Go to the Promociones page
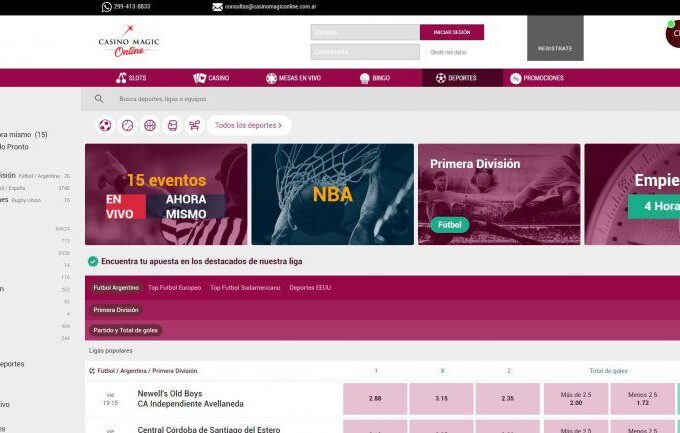The width and height of the screenshot is (680, 433). click(x=536, y=78)
